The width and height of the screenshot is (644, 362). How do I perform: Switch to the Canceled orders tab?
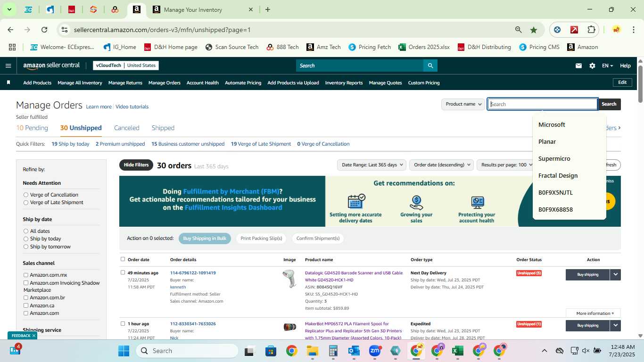(127, 128)
